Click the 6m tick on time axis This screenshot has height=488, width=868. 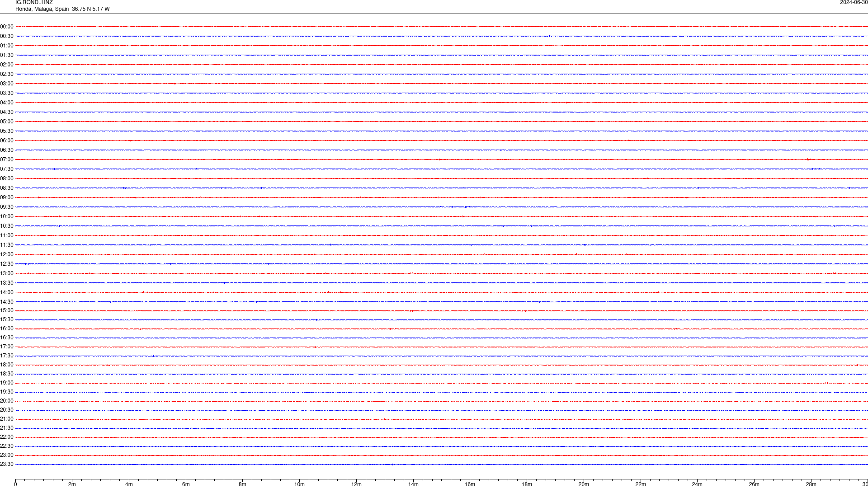(186, 484)
